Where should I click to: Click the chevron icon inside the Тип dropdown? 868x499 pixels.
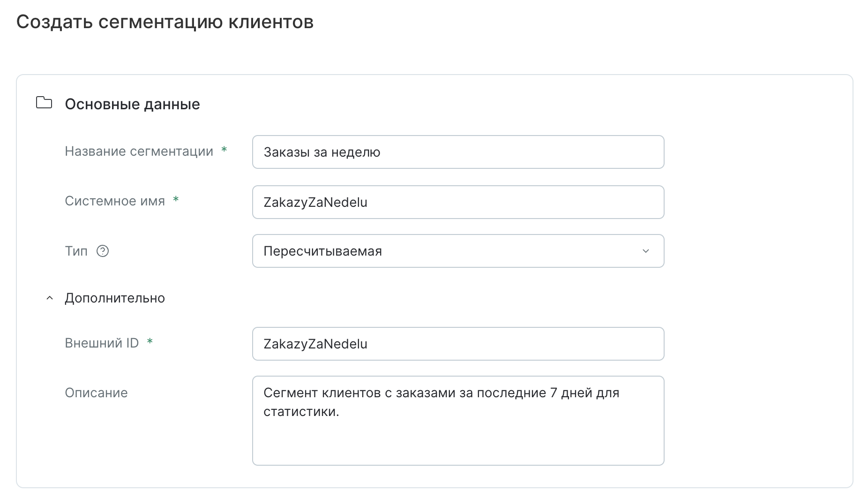[646, 251]
